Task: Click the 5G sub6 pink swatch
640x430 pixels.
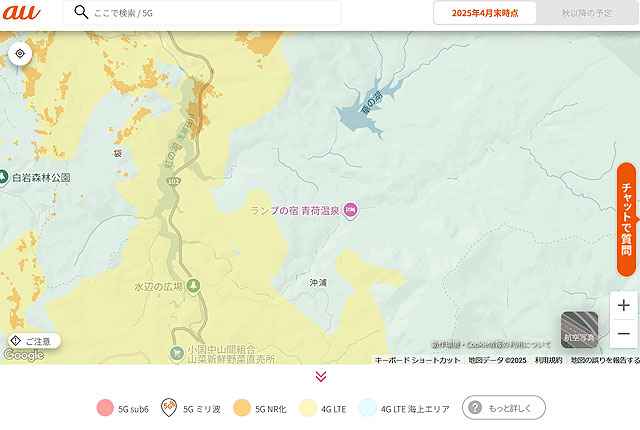Action: coord(105,408)
